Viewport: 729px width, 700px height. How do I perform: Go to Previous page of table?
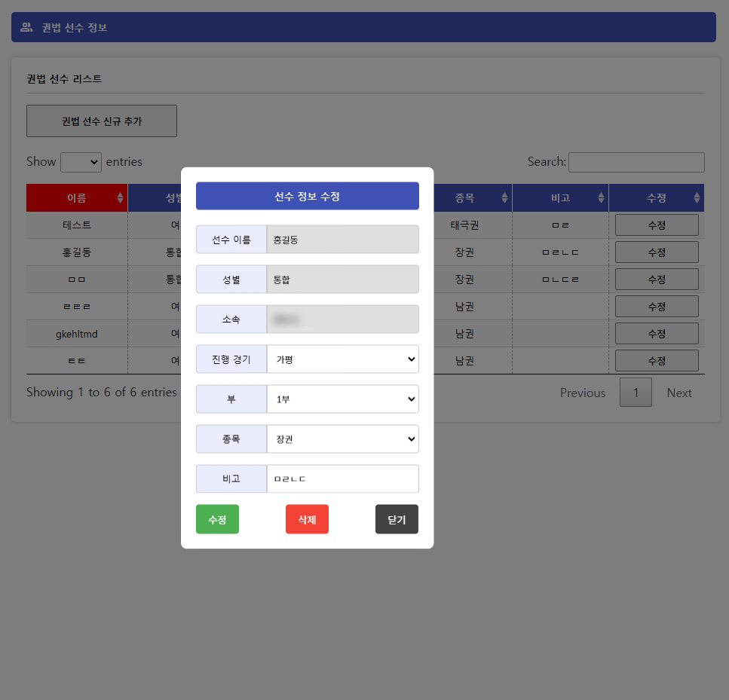(x=582, y=393)
